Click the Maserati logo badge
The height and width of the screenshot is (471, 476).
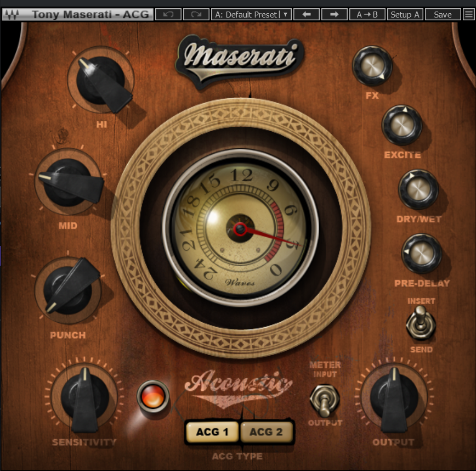click(240, 61)
